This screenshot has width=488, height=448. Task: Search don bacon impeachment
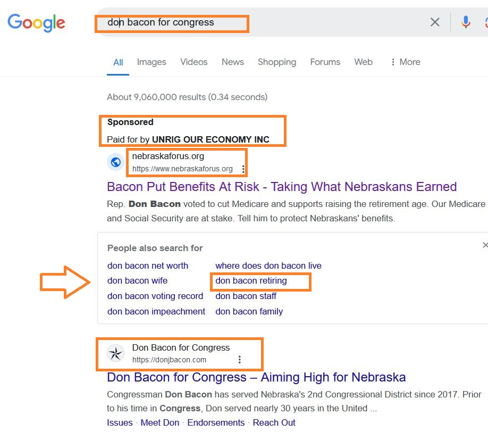pos(156,312)
